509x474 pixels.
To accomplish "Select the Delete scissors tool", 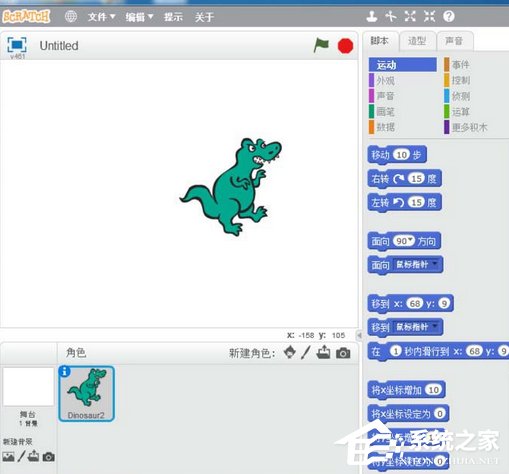I will pos(391,16).
